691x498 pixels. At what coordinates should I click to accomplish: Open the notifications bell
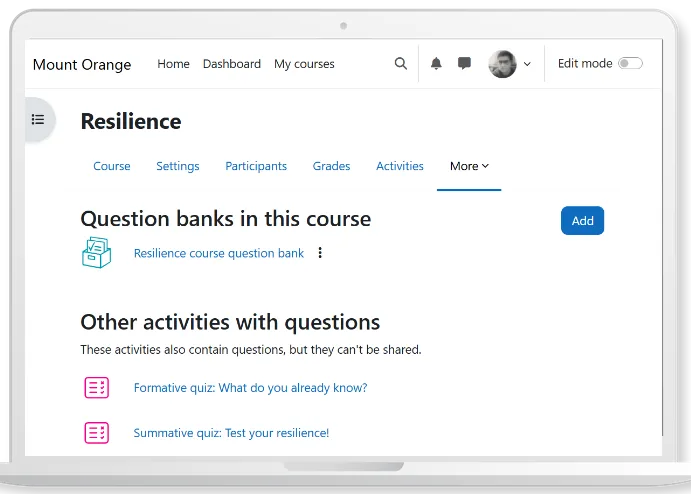point(436,64)
